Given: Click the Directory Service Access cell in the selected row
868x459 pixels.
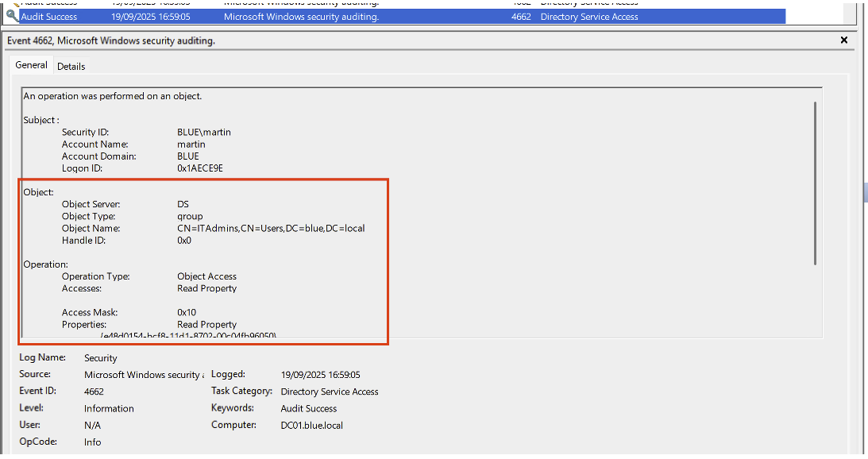Looking at the screenshot, I should pos(588,16).
